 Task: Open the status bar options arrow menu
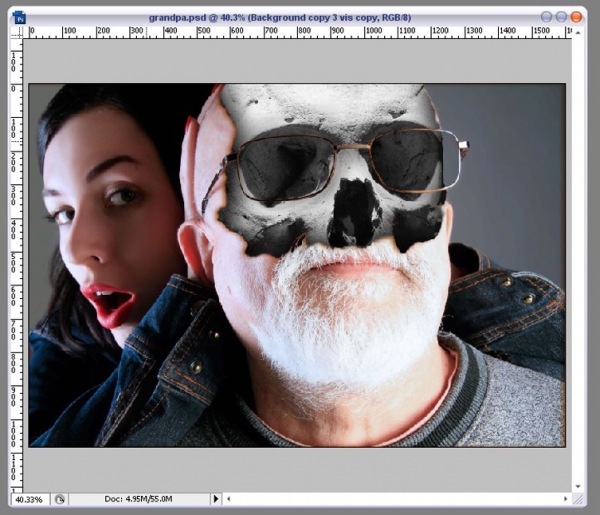click(x=216, y=499)
